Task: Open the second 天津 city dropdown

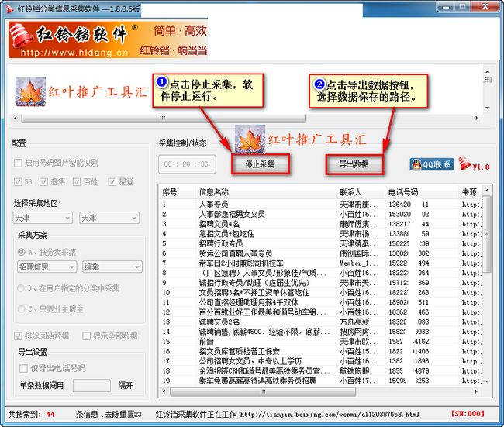Action: tap(109, 219)
